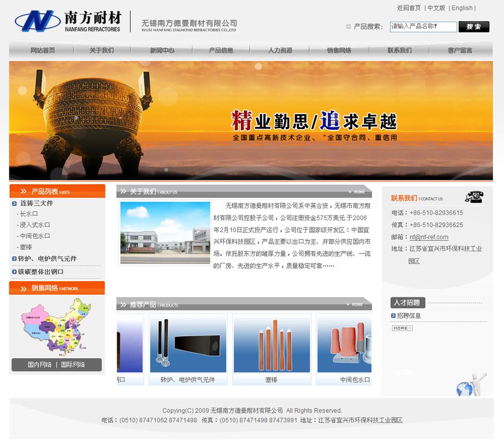
Task: Expand the 转炉、电炉供气元件 category
Action: [x=47, y=259]
